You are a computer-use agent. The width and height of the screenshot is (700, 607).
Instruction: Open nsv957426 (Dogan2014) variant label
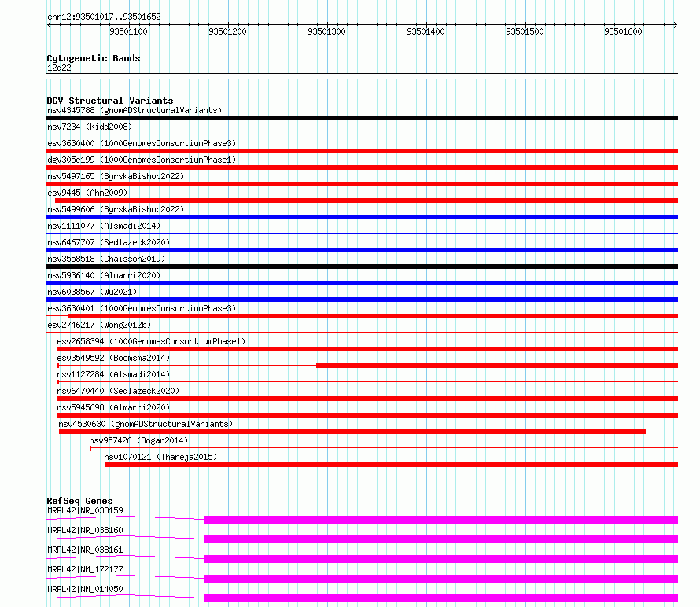pos(138,440)
